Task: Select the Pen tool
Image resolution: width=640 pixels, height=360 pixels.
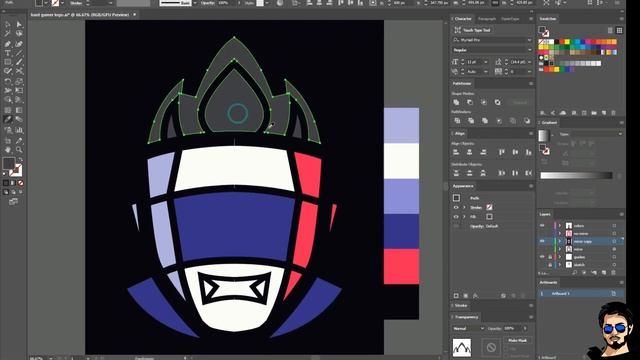Action: (x=8, y=44)
